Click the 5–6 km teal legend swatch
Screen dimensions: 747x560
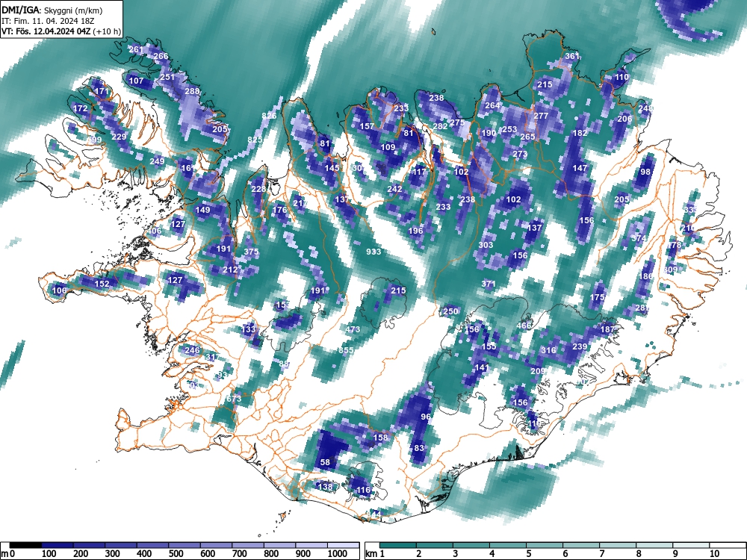545,545
